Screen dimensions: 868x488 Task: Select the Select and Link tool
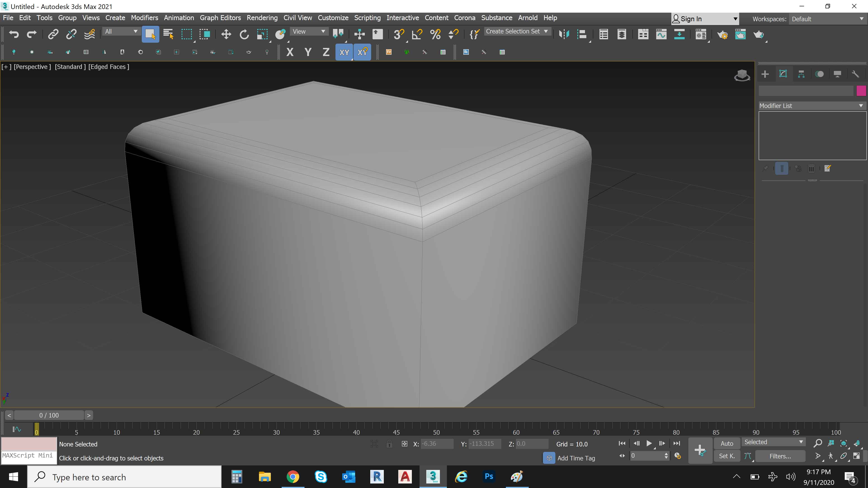click(53, 34)
